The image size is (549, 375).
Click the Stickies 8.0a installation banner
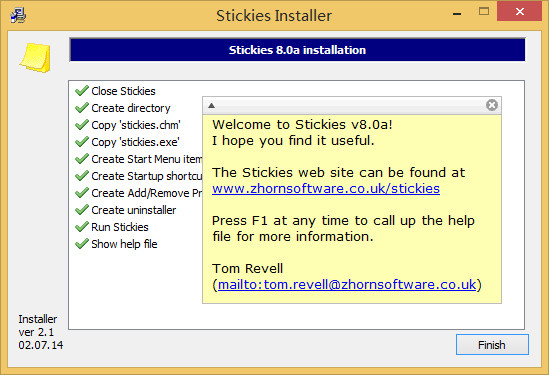297,50
